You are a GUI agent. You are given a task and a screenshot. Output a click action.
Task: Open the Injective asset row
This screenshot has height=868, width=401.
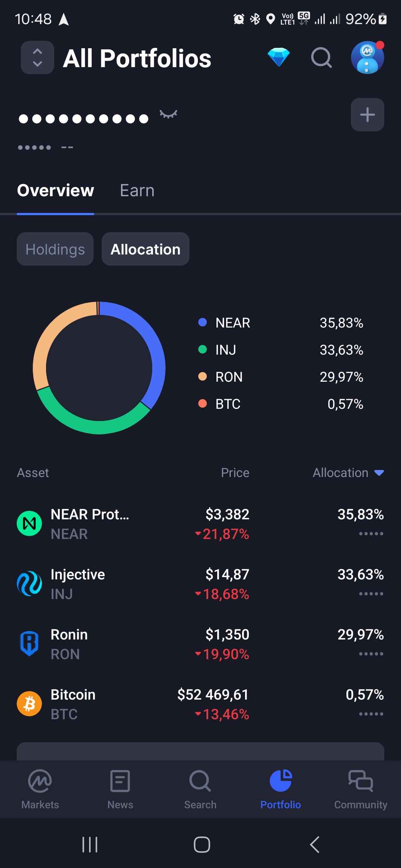tap(200, 584)
